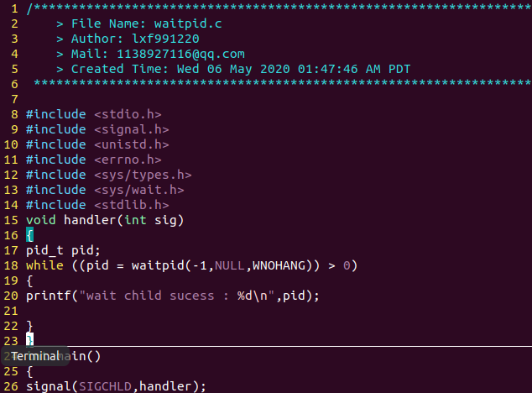Click the handler function name on line 15
Image resolution: width=532 pixels, height=393 pixels.
90,220
